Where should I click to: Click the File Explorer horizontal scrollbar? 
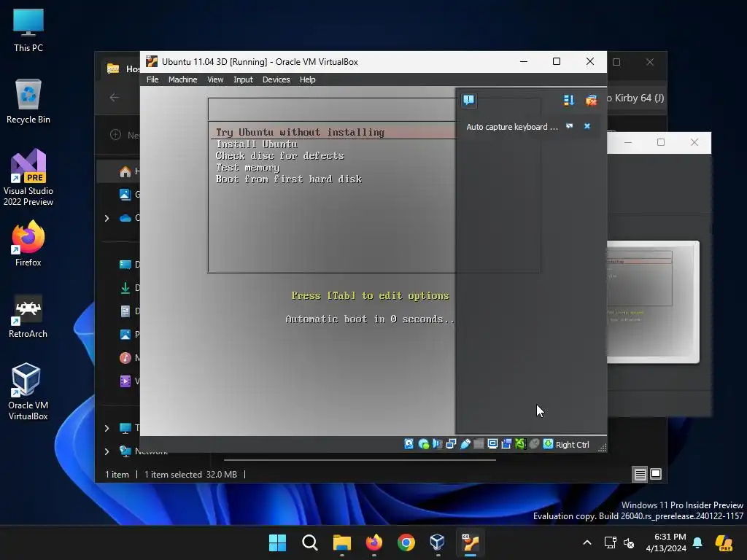click(360, 460)
